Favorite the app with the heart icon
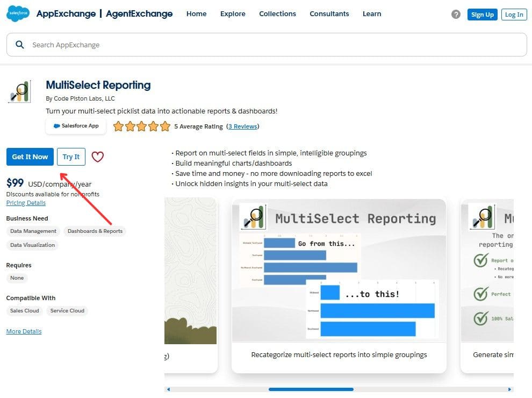This screenshot has width=532, height=398. point(97,157)
